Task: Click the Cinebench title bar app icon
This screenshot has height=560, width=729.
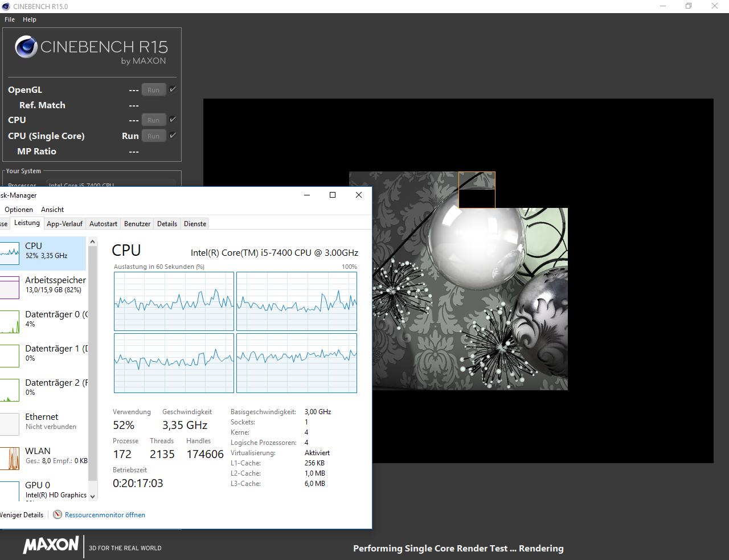Action: click(6, 6)
